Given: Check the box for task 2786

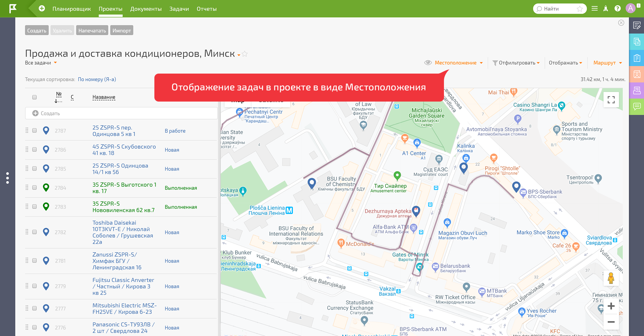Looking at the screenshot, I should (x=34, y=149).
